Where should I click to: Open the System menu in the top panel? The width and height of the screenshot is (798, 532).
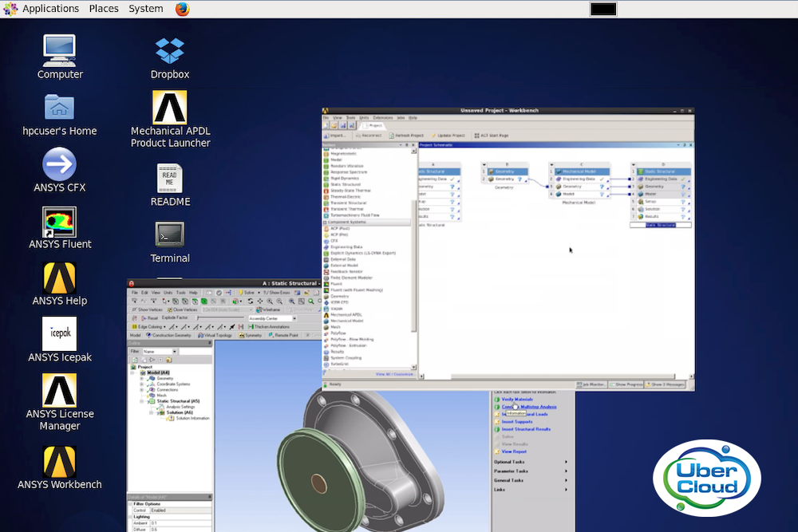146,9
